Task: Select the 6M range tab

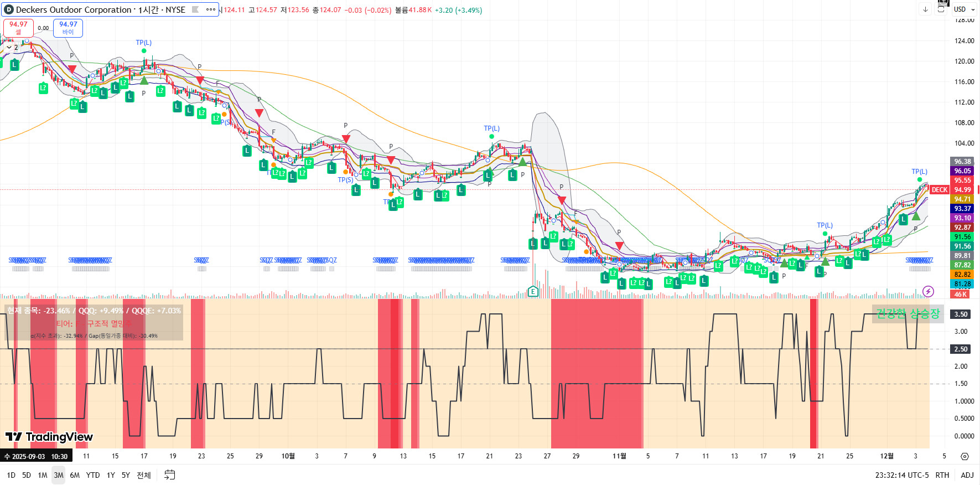Action: [x=75, y=475]
